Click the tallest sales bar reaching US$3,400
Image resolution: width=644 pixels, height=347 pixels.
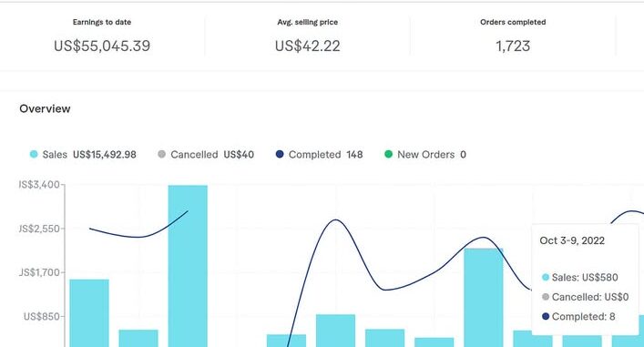[188, 266]
